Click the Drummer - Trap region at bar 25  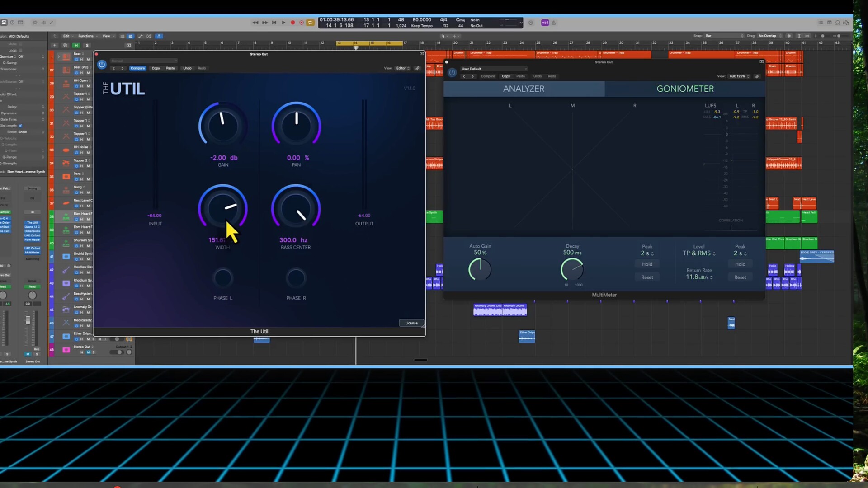565,54
